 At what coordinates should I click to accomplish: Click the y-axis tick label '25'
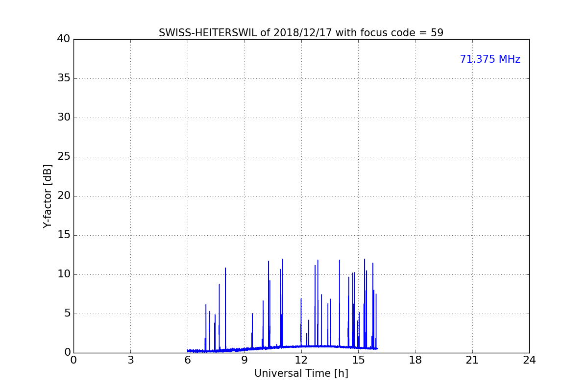(x=64, y=157)
